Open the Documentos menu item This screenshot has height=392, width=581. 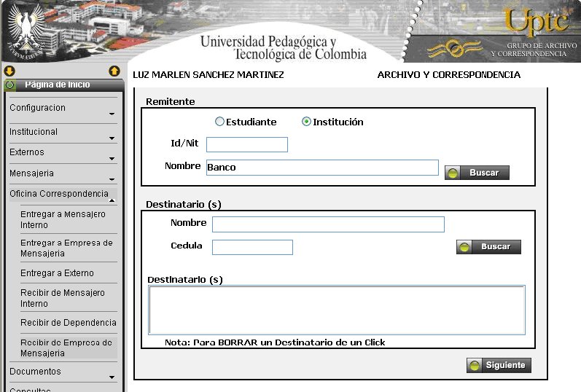point(35,372)
